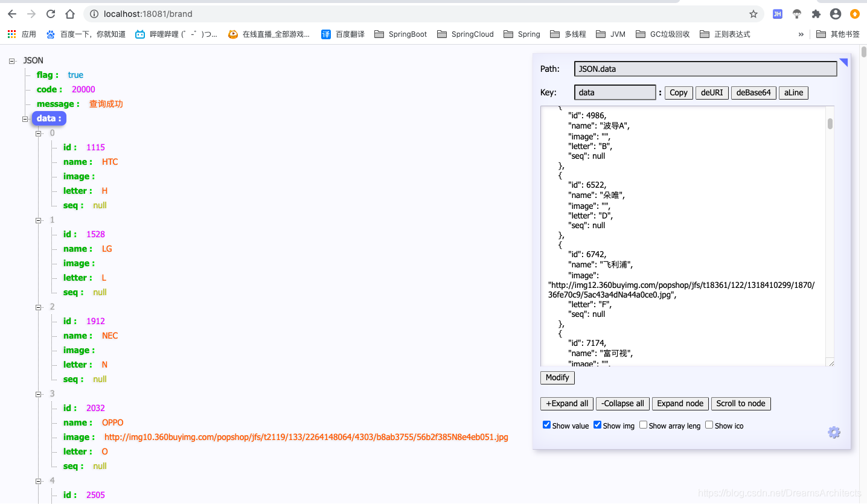
Task: Open the 哔哩哔哩 bookmark
Action: point(176,34)
